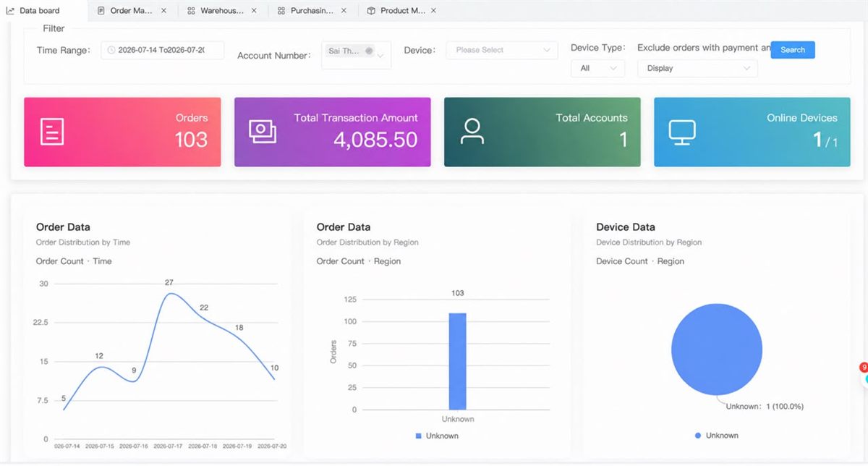The width and height of the screenshot is (868, 466).
Task: Click the Purchasin... grid icon
Action: [x=281, y=11]
